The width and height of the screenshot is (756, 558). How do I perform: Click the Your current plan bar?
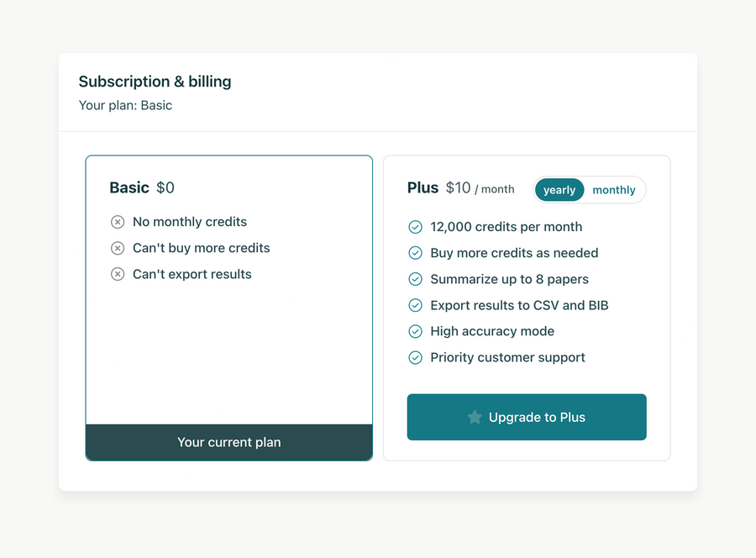(x=228, y=443)
